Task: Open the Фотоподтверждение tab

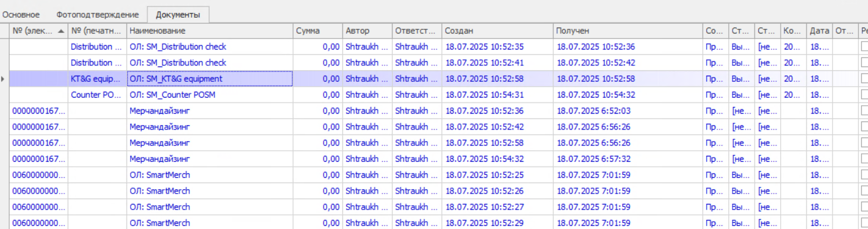Action: pos(98,14)
